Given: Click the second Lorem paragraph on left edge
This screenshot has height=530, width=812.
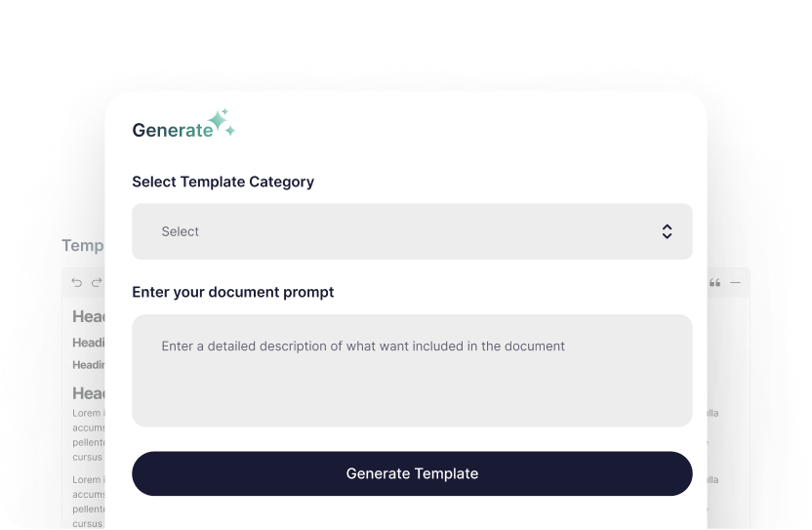Looking at the screenshot, I should tap(88, 502).
